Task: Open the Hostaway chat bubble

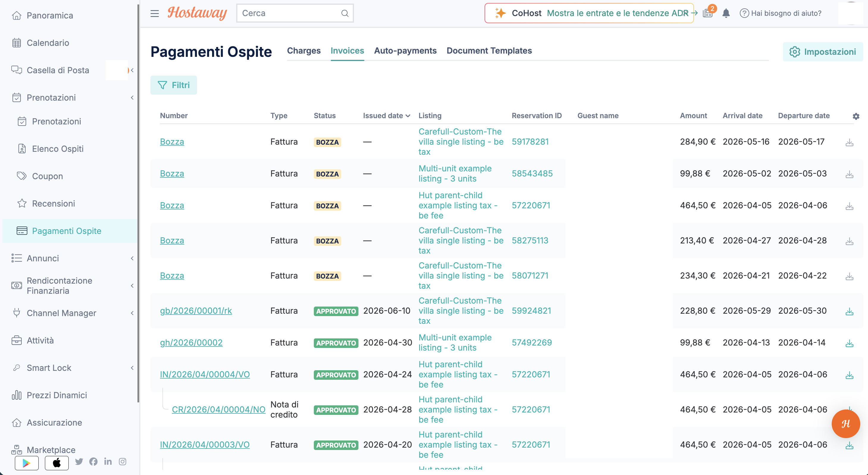Action: click(x=845, y=424)
